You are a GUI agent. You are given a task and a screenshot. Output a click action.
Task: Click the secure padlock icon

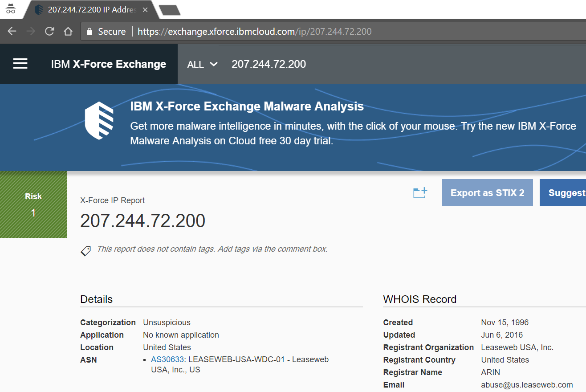coord(90,32)
